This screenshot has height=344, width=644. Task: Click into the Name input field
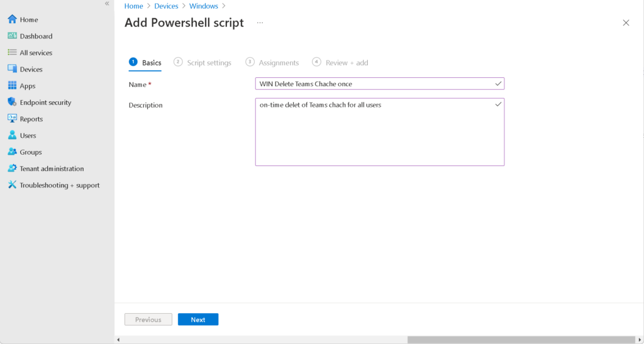click(x=379, y=84)
